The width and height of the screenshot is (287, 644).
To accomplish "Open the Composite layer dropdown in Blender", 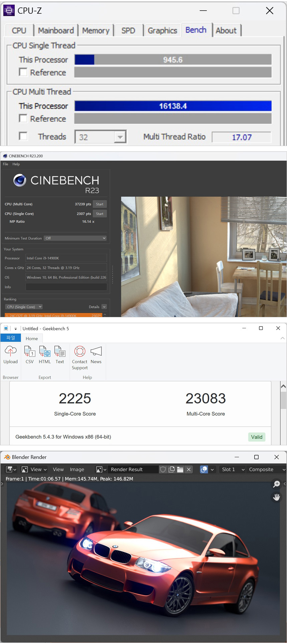I will pyautogui.click(x=267, y=469).
